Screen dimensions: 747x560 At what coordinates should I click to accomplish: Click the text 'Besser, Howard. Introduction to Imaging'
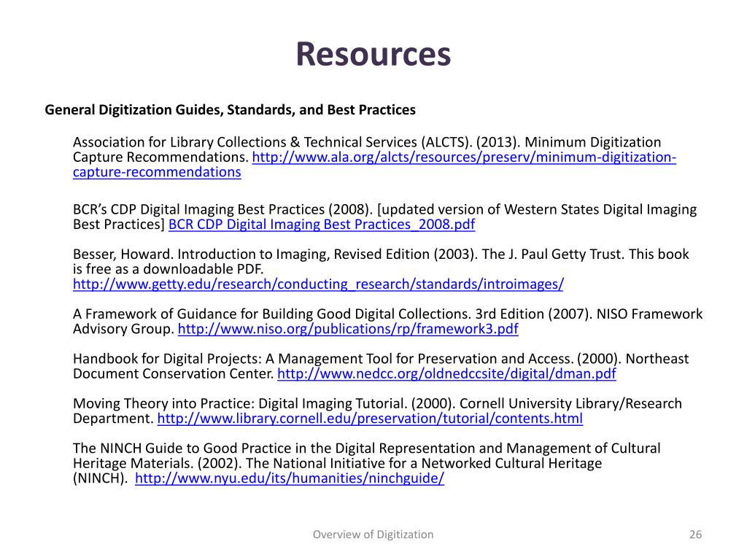(201, 254)
